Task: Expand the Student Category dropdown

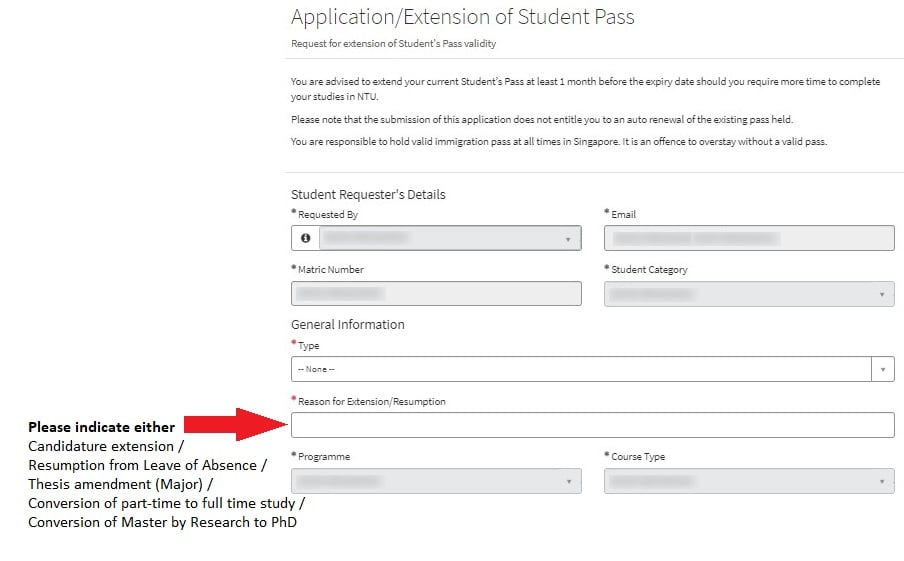Action: [x=749, y=294]
